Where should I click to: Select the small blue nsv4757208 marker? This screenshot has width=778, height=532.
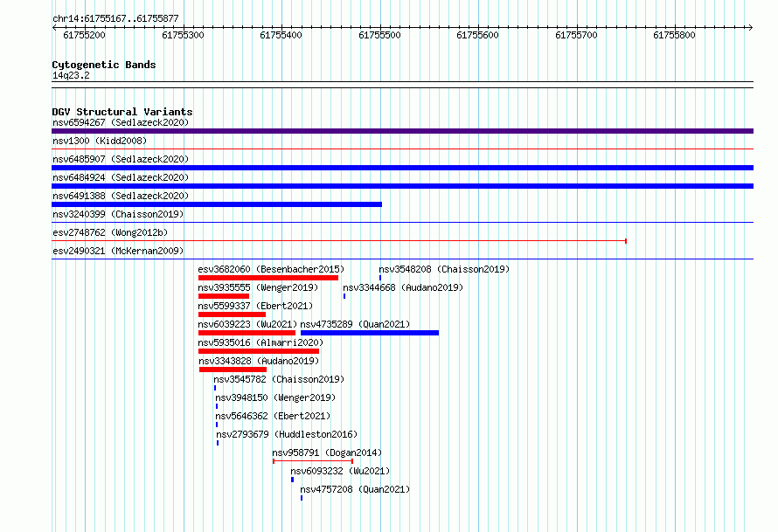[x=302, y=498]
